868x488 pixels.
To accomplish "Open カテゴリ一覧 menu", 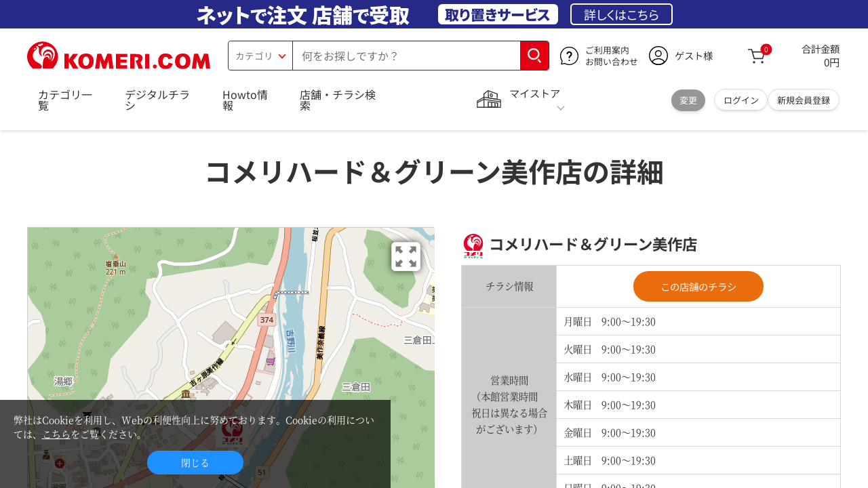I will (65, 100).
